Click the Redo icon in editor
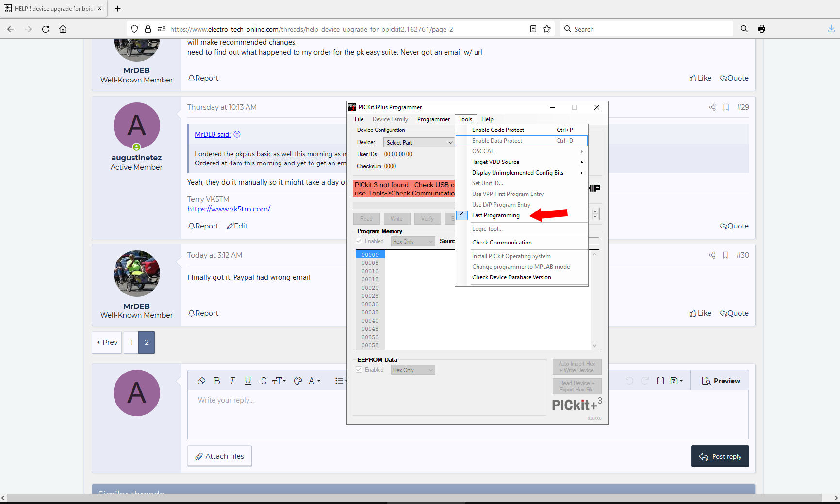 645,381
